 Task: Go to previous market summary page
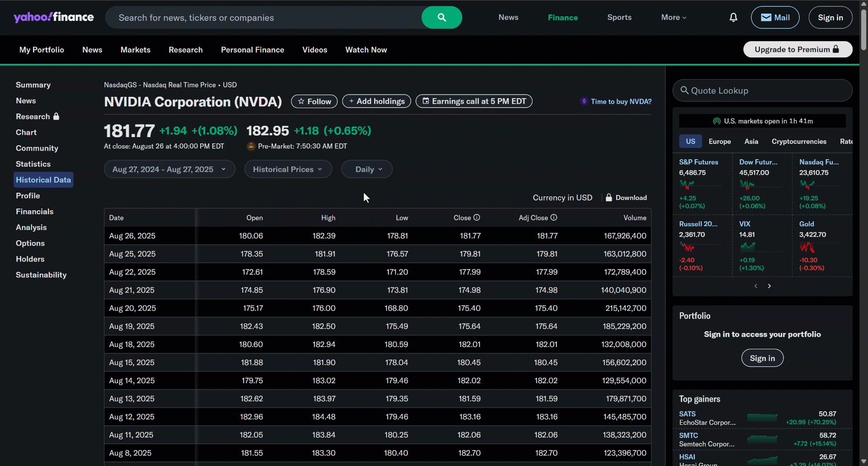tap(755, 286)
